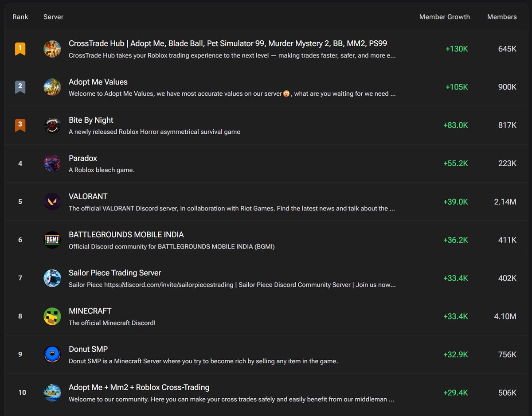Screen dimensions: 532x416
Task: Open the MINECRAFT creeper avatar
Action: pyautogui.click(x=52, y=316)
